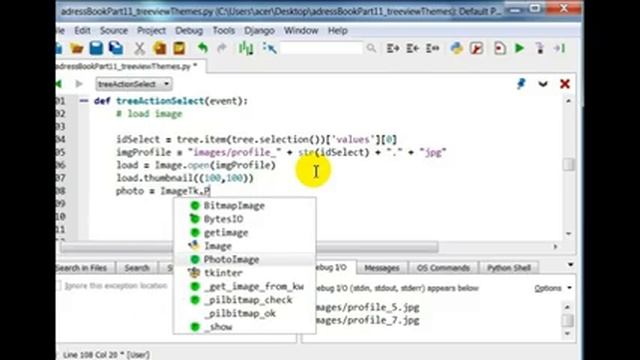Open the Tools menu
Image resolution: width=640 pixels, height=360 pixels.
click(x=224, y=31)
